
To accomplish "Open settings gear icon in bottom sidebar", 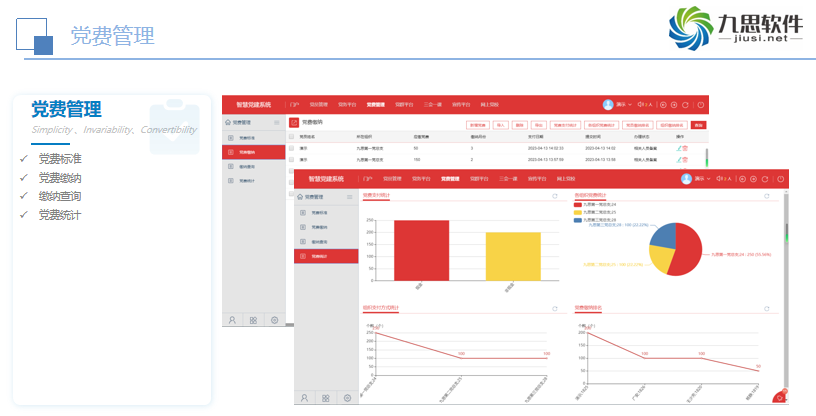I will pos(347,398).
